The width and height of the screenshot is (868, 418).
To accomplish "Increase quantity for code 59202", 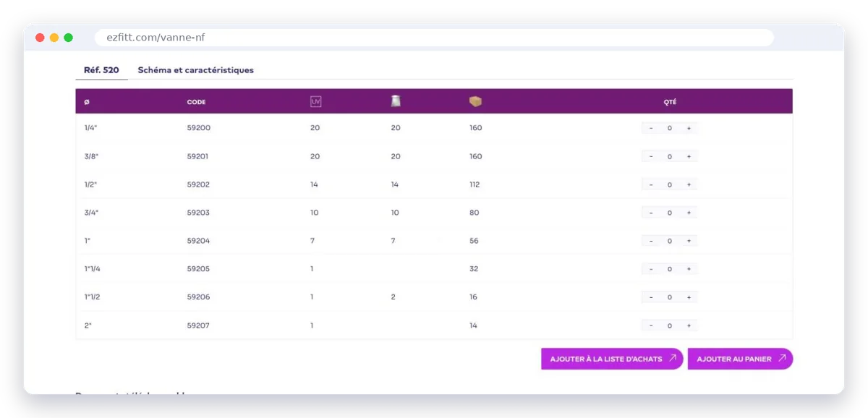I will [x=689, y=184].
